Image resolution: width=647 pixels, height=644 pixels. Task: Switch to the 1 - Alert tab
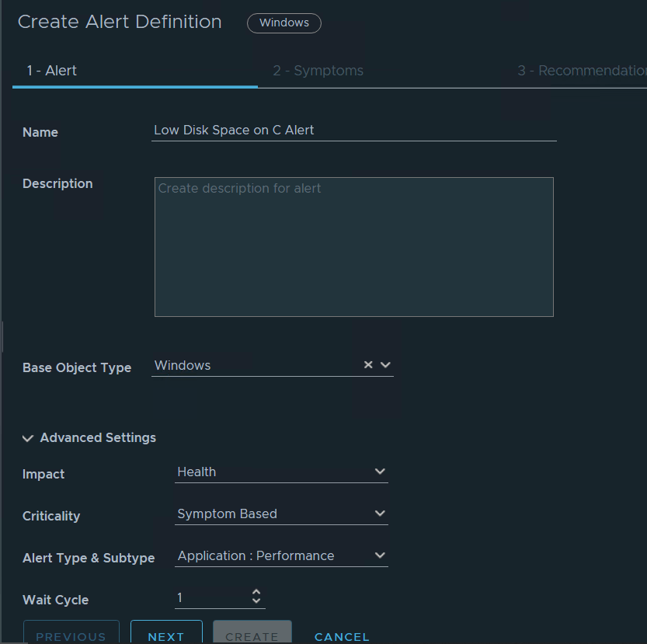52,71
